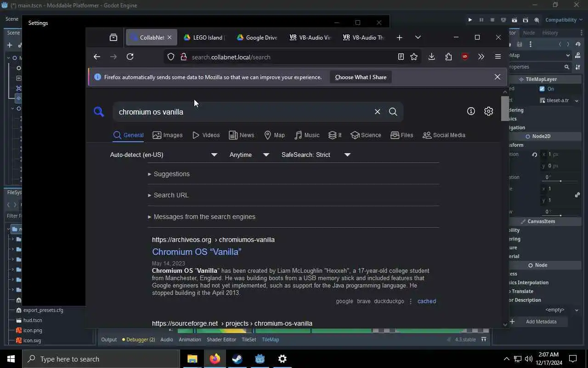Image resolution: width=588 pixels, height=368 pixels.
Task: Run specific scene in Godot
Action: point(525,20)
